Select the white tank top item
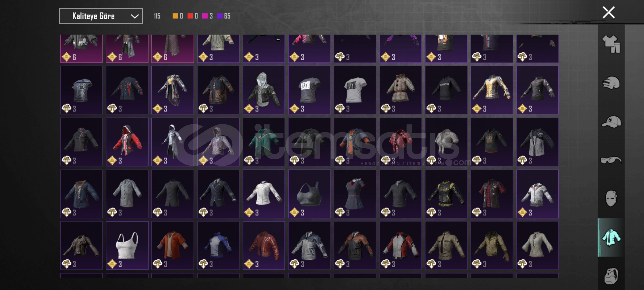The image size is (644, 290). [127, 245]
